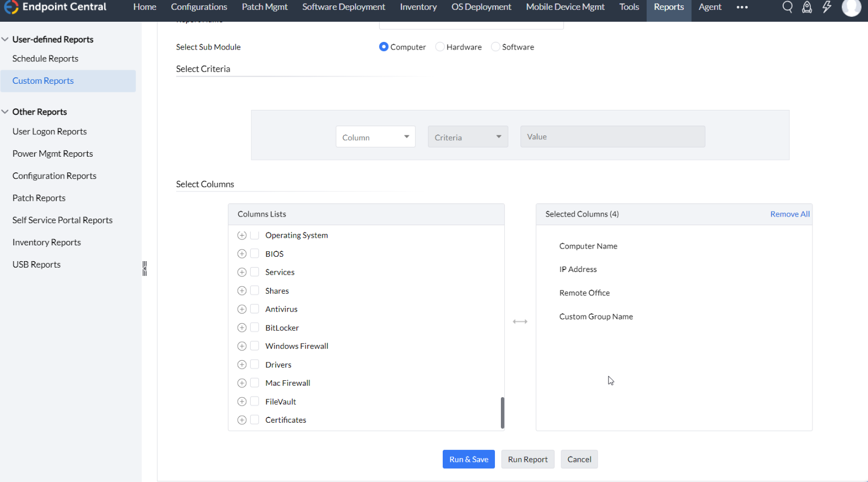Expand the BIOS column group
Screen dimensions: 868x482
pos(242,254)
